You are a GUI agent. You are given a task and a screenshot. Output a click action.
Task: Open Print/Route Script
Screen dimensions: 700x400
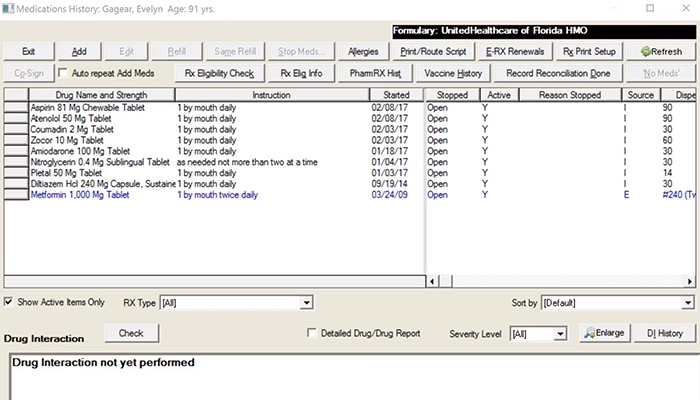tap(433, 51)
